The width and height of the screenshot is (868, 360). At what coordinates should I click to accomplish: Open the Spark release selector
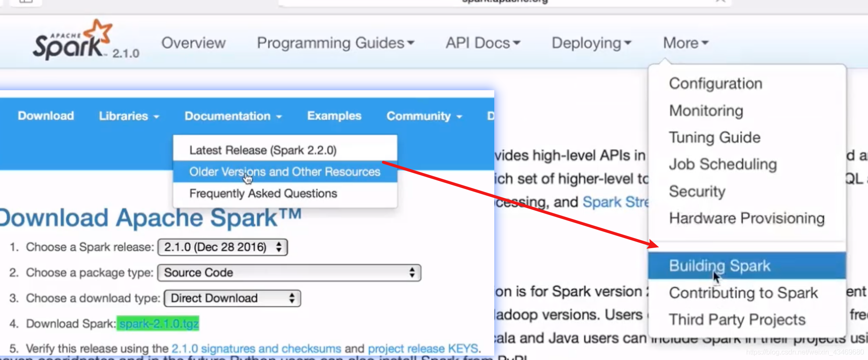pyautogui.click(x=222, y=247)
